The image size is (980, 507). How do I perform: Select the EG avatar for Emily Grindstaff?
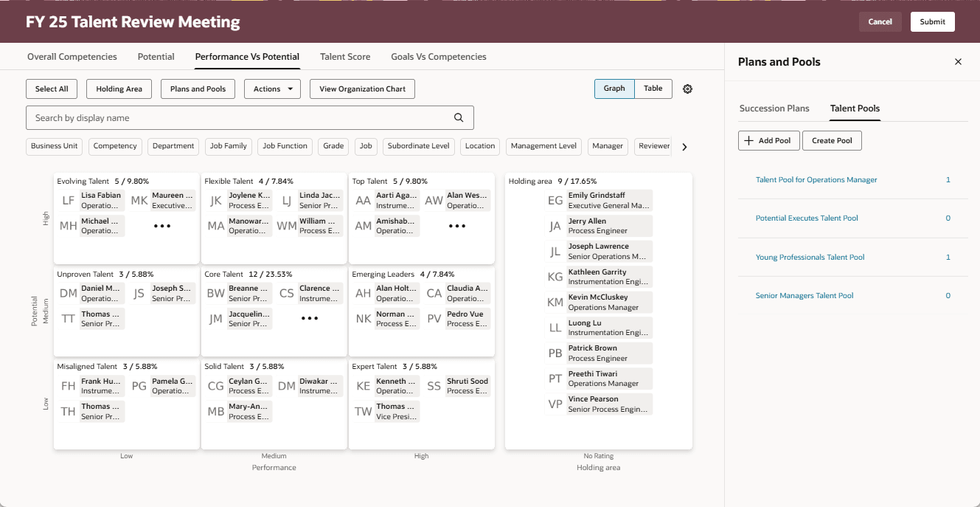coord(555,201)
